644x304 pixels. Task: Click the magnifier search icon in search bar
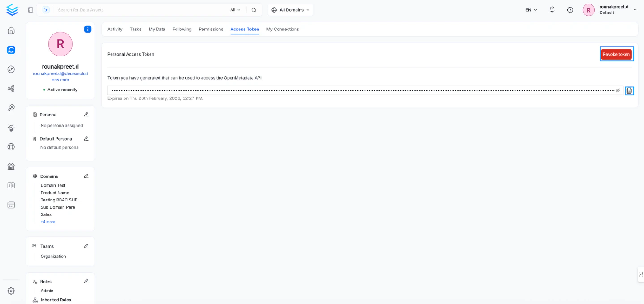coord(254,10)
